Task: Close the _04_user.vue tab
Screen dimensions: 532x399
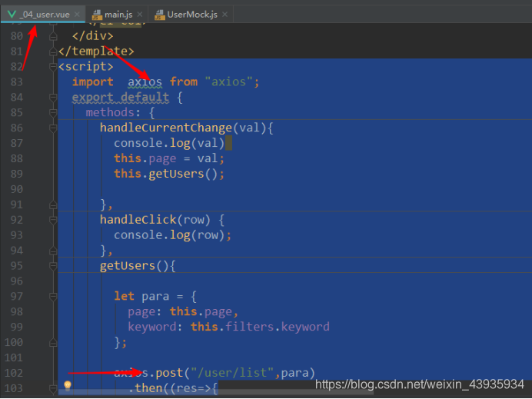Action: click(x=77, y=15)
